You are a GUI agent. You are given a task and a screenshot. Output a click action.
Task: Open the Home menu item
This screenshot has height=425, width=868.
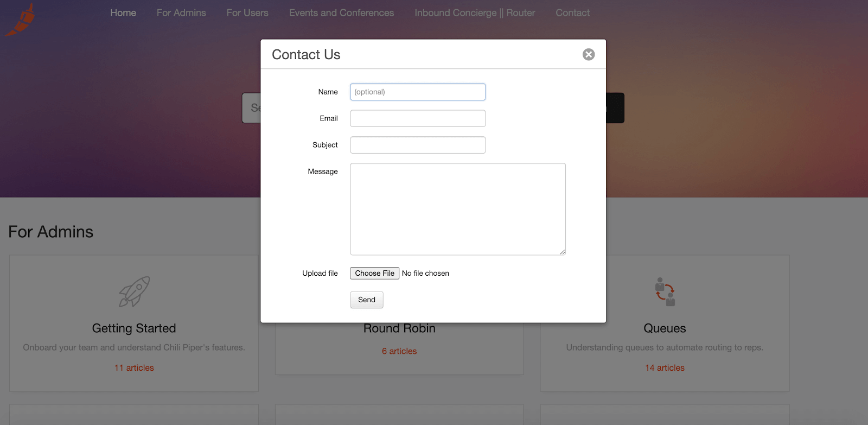click(x=123, y=12)
